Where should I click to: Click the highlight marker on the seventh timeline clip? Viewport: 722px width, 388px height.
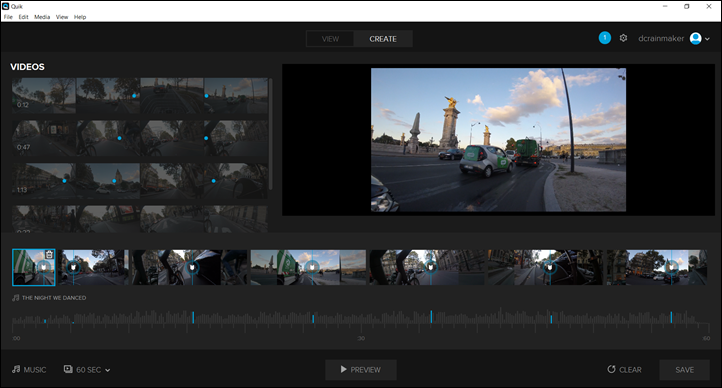pos(671,267)
